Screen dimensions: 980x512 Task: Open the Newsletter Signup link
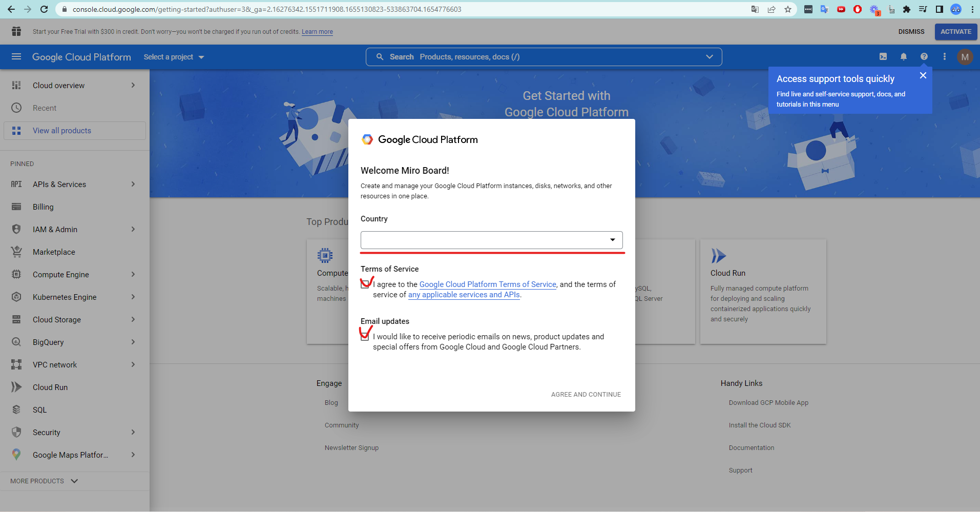click(351, 448)
